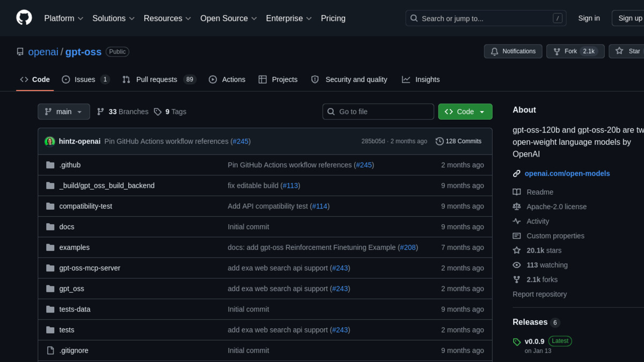Open the gpt-oss-mcp-server folder
Screen dimensions: 644x362
point(90,268)
